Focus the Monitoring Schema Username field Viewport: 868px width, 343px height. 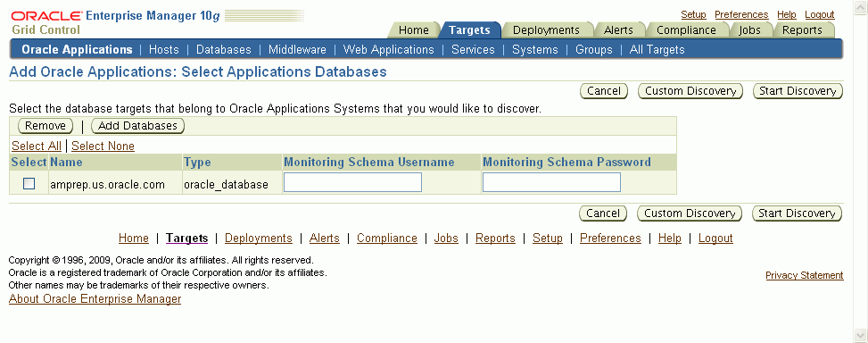(352, 182)
